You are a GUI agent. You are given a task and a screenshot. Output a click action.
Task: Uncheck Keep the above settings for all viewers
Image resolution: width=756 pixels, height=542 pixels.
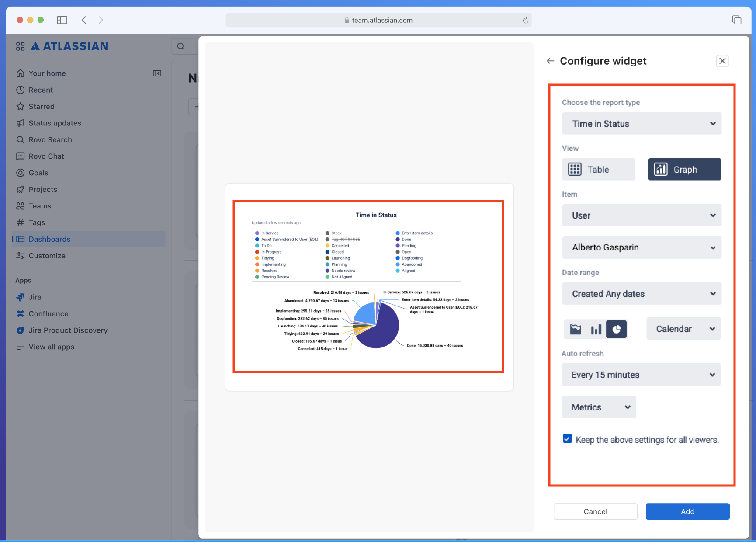567,439
